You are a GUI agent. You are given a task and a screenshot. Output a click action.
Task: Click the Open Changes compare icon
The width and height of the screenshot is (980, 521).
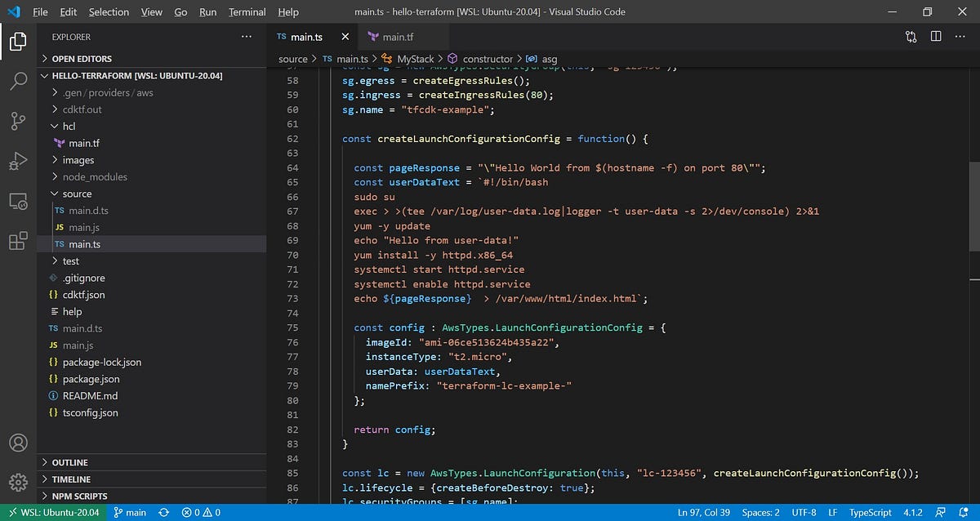tap(911, 37)
